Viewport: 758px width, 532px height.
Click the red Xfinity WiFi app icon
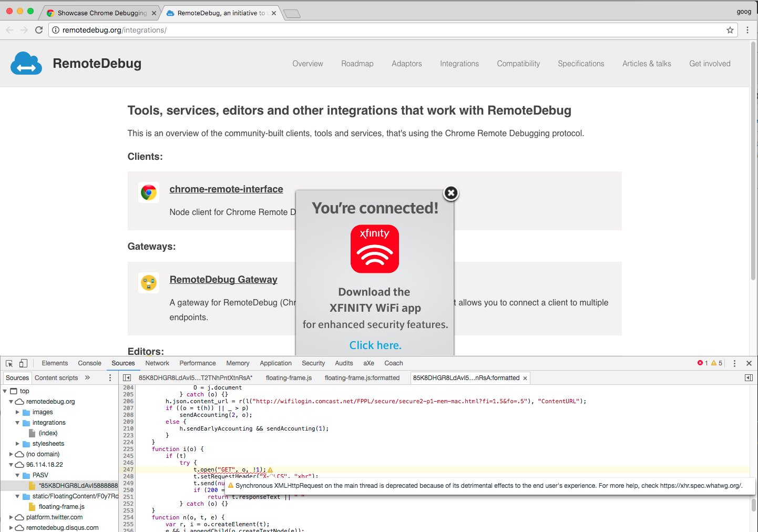click(x=375, y=249)
